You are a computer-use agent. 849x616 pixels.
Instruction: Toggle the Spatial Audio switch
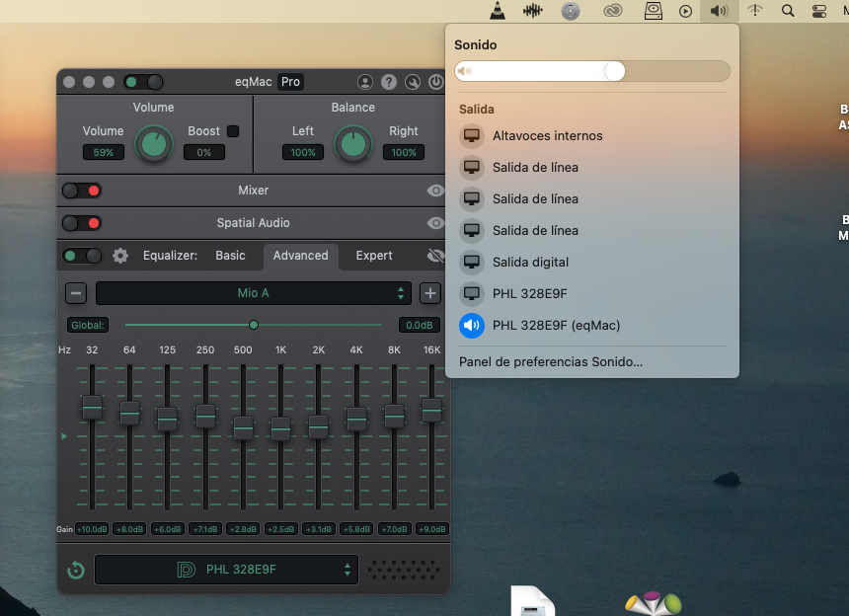point(82,223)
